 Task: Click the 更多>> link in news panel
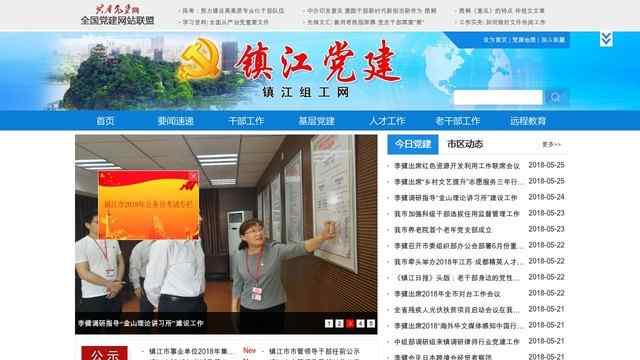tap(551, 144)
